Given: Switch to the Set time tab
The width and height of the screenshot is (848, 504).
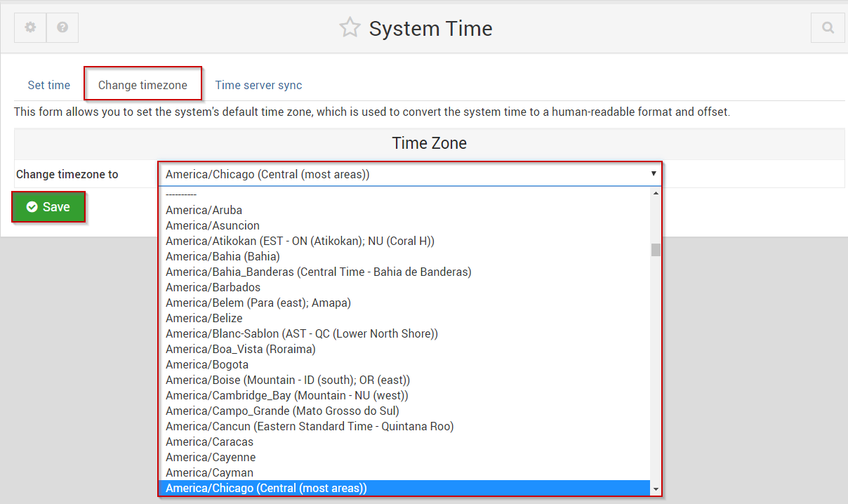Looking at the screenshot, I should [49, 85].
